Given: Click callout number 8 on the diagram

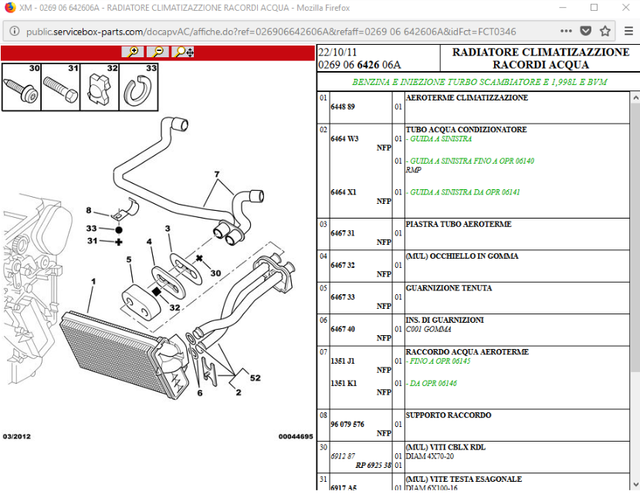Looking at the screenshot, I should pyautogui.click(x=89, y=210).
